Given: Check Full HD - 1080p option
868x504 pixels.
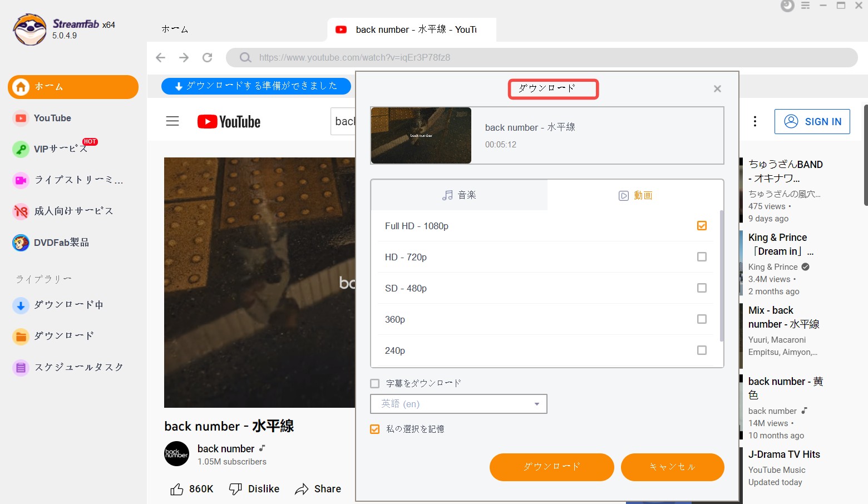Looking at the screenshot, I should point(702,225).
